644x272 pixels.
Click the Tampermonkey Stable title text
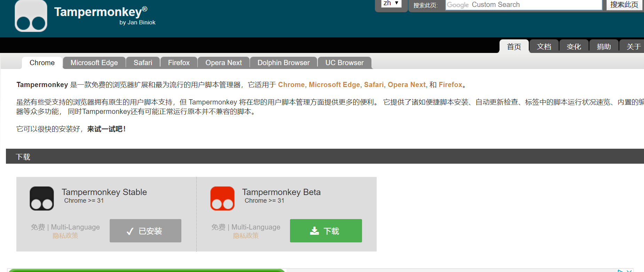point(104,192)
